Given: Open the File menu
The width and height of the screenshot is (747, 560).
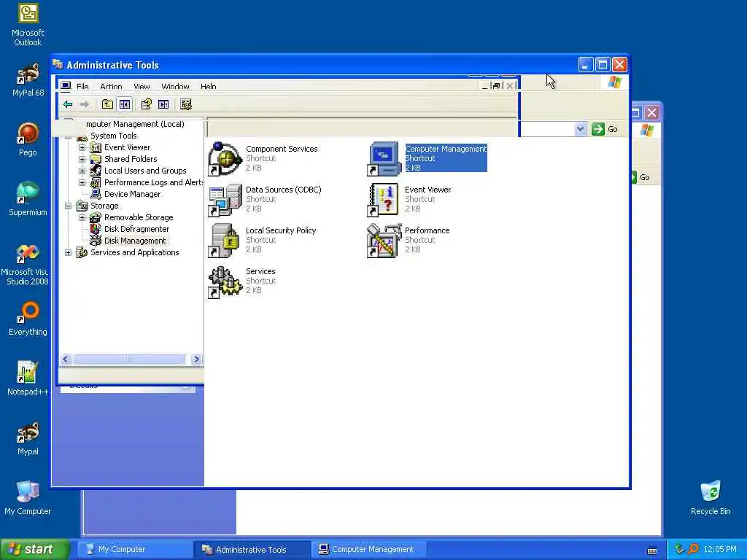Looking at the screenshot, I should point(82,86).
